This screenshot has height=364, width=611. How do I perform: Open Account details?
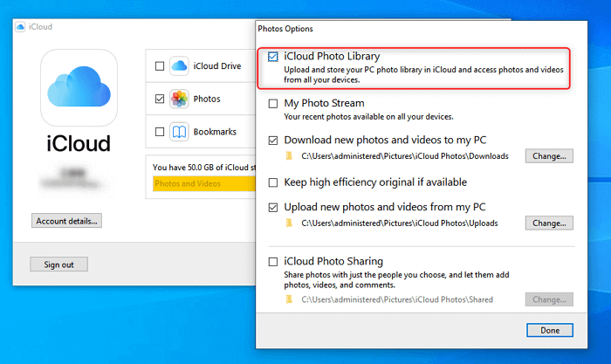(66, 221)
